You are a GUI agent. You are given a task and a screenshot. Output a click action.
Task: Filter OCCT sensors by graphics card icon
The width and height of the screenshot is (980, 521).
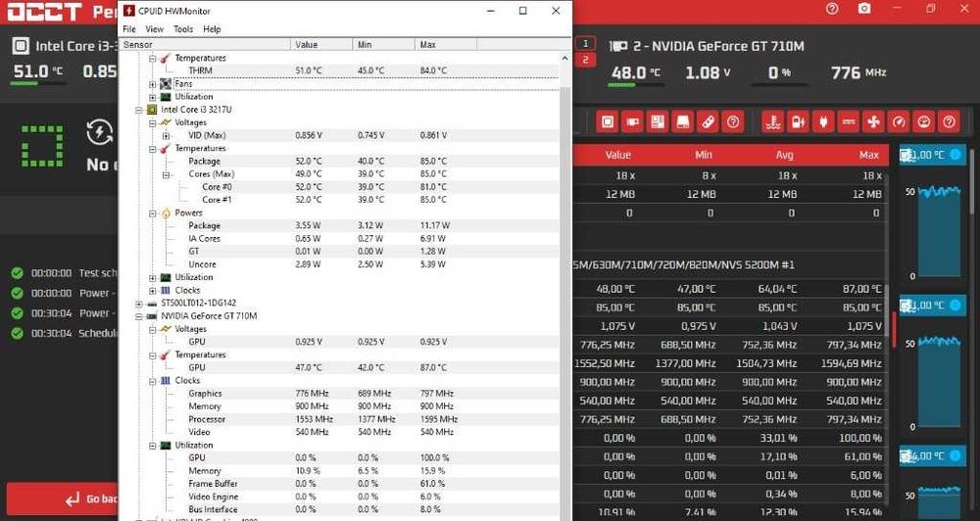coord(632,121)
